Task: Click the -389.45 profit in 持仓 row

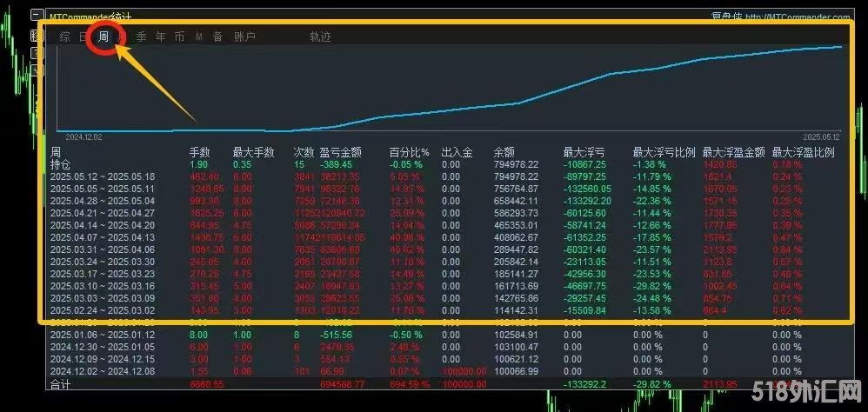Action: [x=336, y=165]
